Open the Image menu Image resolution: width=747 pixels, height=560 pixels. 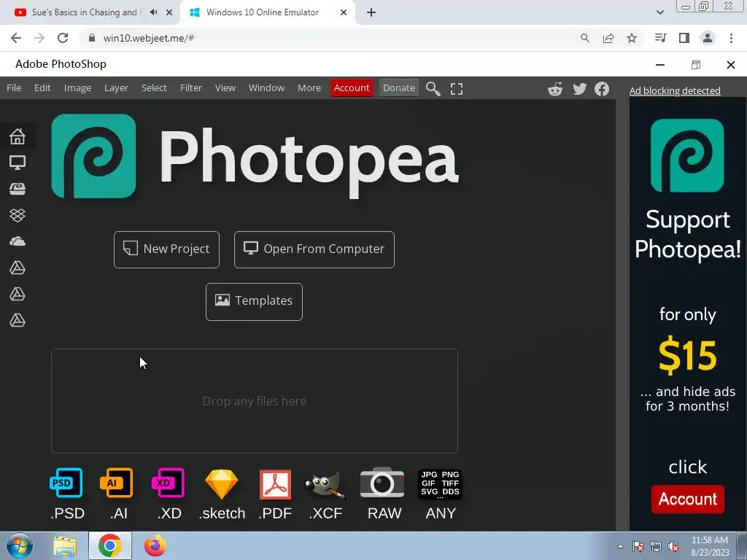(77, 88)
